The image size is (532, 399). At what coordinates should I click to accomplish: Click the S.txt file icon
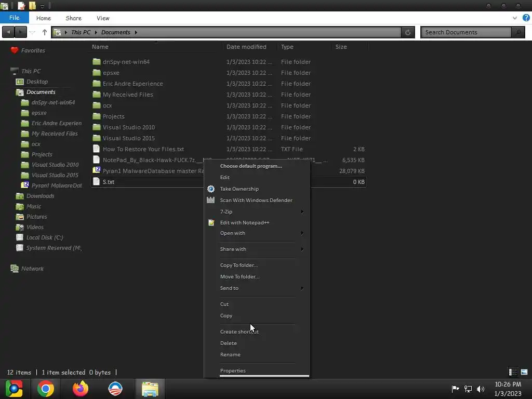tap(96, 181)
